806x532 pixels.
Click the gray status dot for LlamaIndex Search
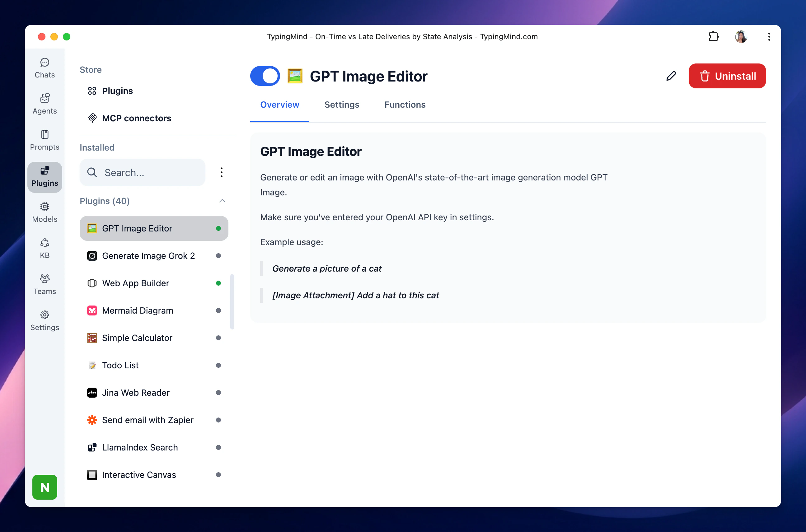pyautogui.click(x=218, y=447)
